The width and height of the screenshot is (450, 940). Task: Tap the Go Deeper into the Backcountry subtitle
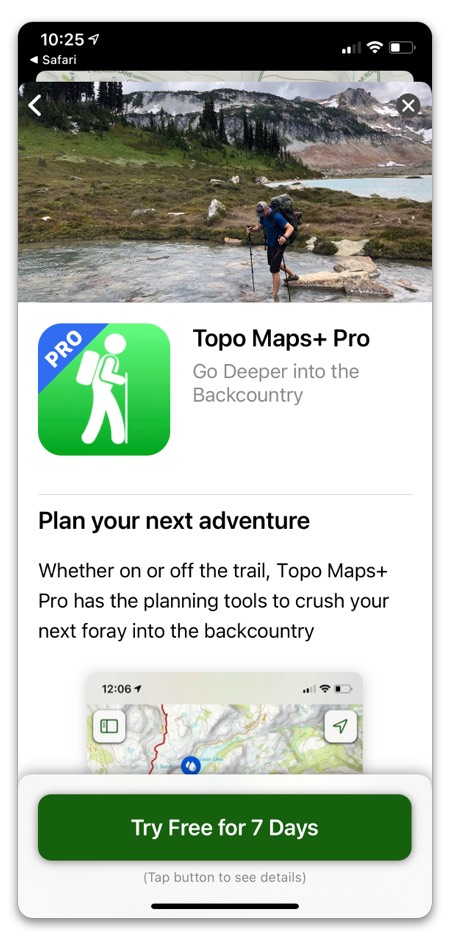click(x=276, y=383)
